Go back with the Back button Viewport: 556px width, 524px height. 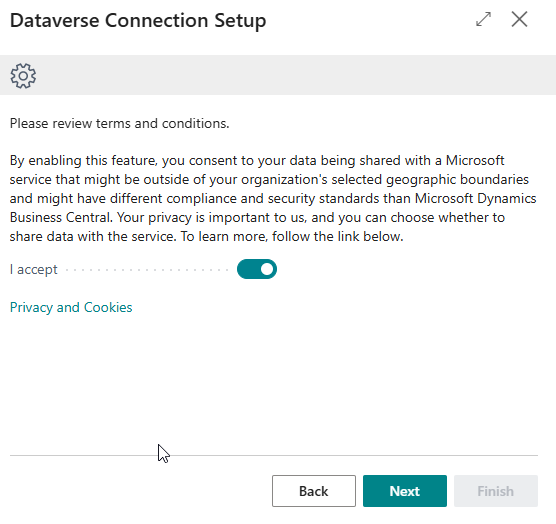coord(314,491)
